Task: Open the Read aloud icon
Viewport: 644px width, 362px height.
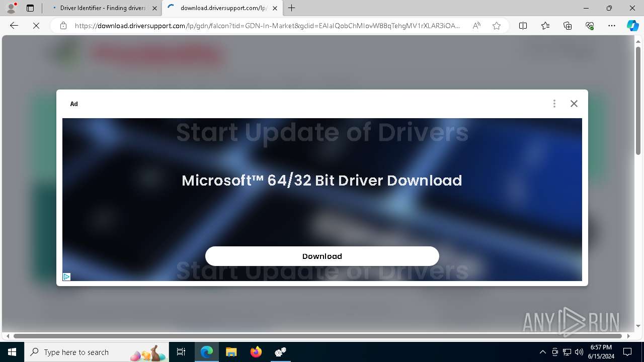Action: [476, 26]
